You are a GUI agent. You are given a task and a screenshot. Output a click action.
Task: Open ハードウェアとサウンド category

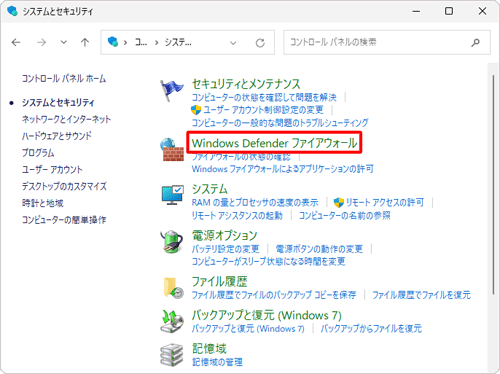click(57, 136)
